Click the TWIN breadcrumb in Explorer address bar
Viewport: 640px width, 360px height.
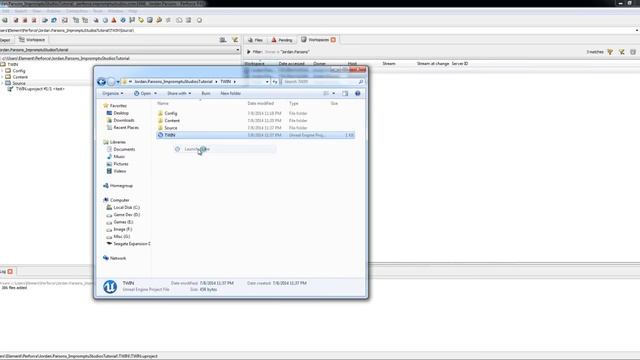pos(226,82)
